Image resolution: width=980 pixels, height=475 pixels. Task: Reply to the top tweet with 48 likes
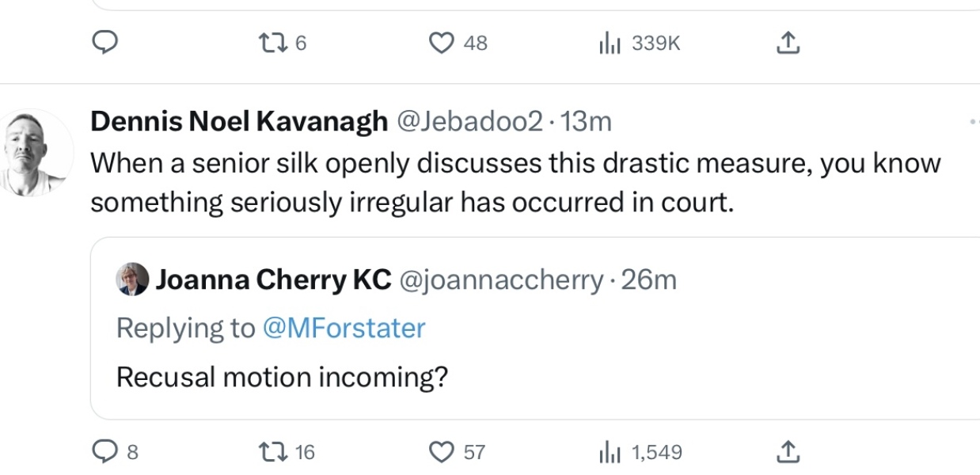point(105,43)
